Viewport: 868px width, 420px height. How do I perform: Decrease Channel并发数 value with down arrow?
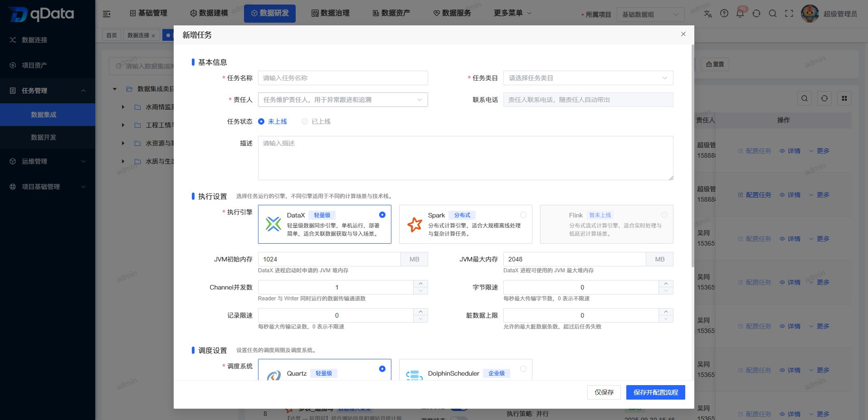(x=420, y=291)
